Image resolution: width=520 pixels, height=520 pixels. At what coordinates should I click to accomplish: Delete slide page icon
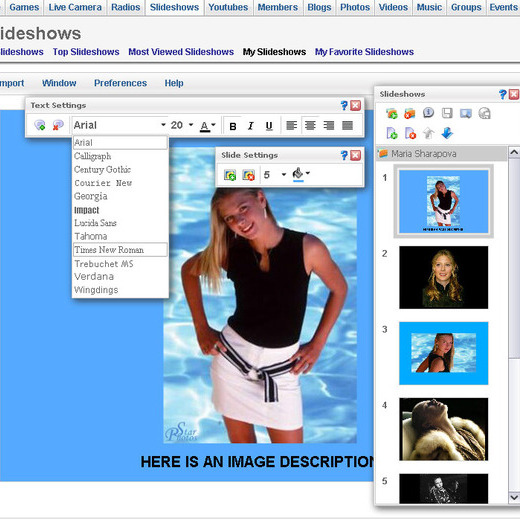coord(410,133)
